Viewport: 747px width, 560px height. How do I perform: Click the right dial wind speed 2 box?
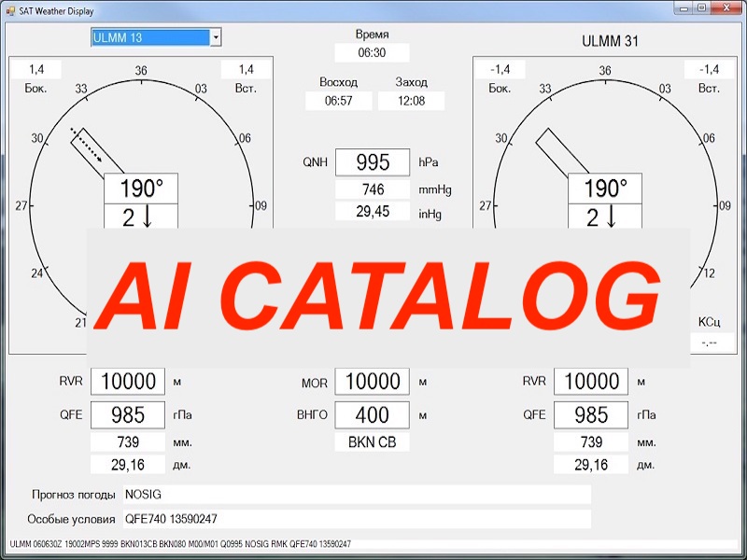pyautogui.click(x=606, y=217)
